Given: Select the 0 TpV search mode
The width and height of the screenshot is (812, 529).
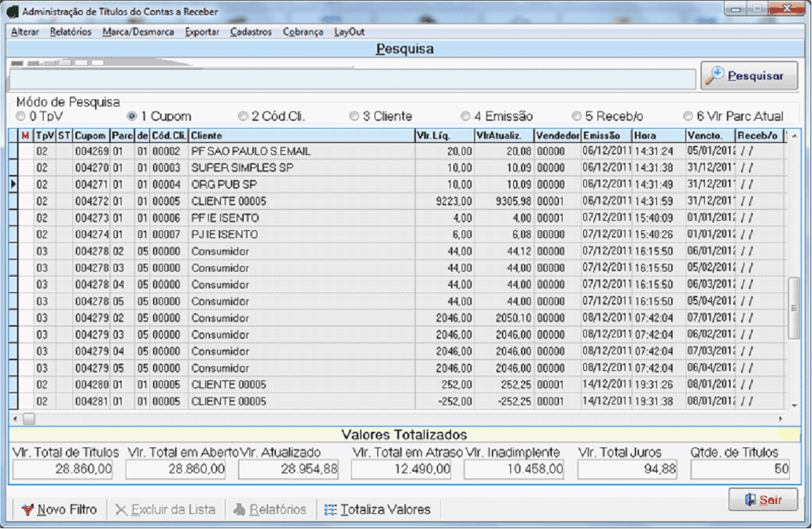Looking at the screenshot, I should [21, 117].
